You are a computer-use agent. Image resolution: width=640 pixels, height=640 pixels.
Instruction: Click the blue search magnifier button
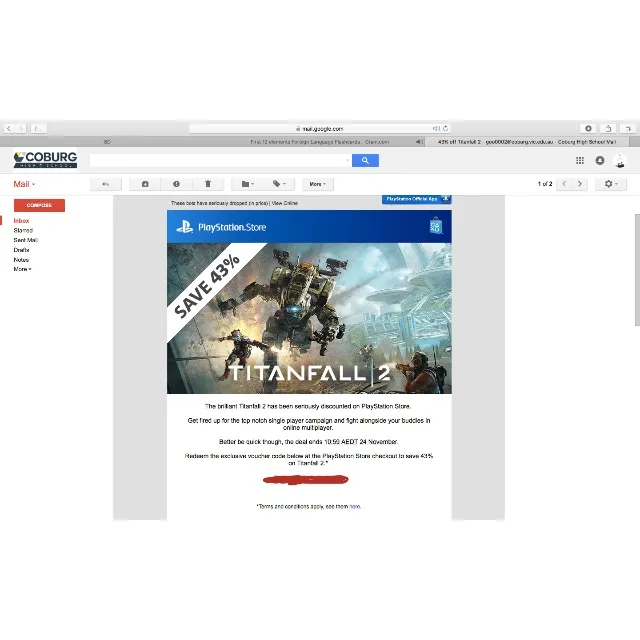point(365,160)
